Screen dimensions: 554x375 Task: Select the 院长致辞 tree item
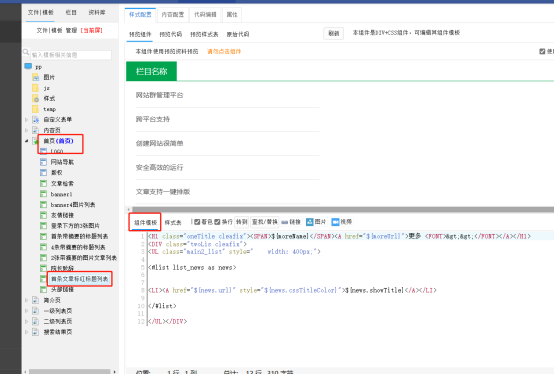point(62,268)
